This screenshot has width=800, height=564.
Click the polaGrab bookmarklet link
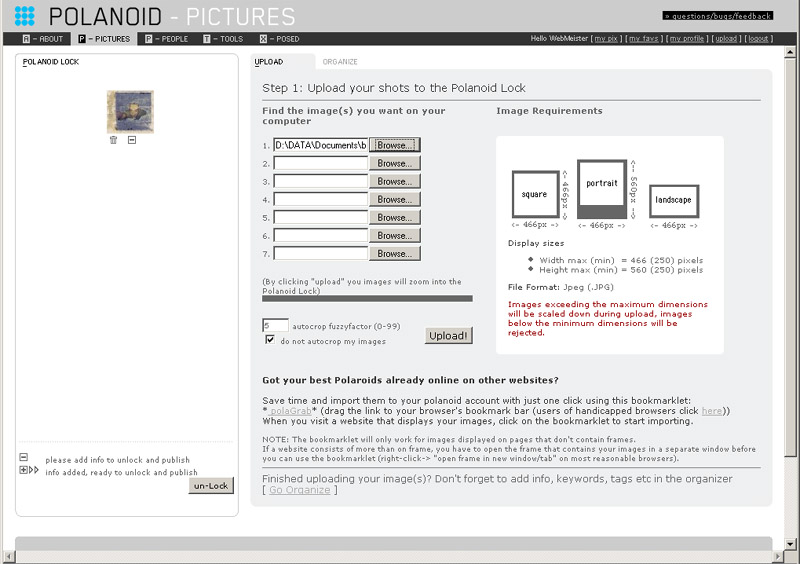291,411
